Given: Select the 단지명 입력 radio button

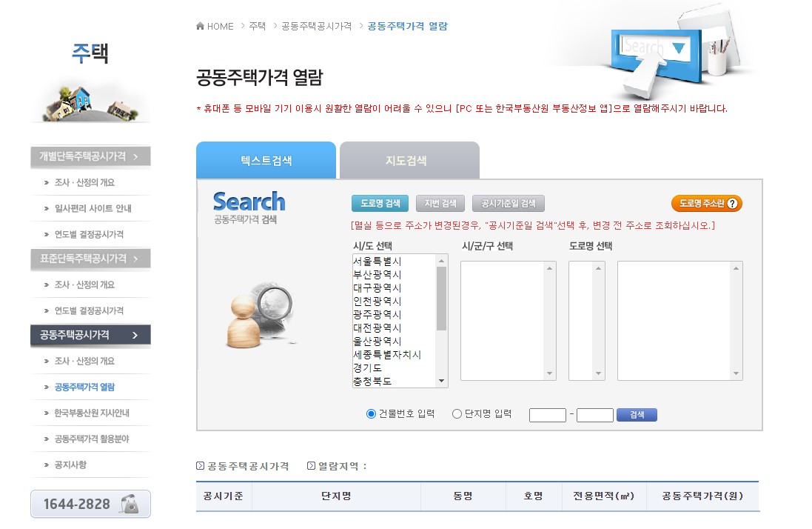Looking at the screenshot, I should click(x=457, y=415).
